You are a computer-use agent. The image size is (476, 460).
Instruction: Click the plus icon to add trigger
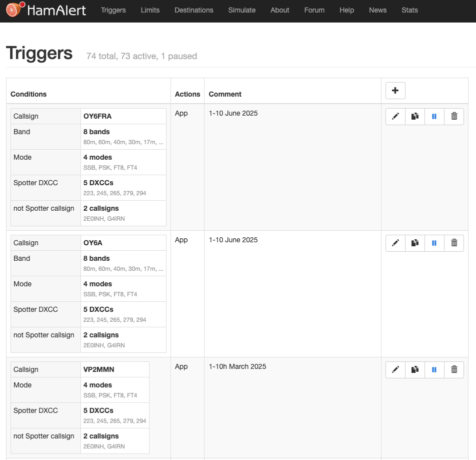coord(395,91)
